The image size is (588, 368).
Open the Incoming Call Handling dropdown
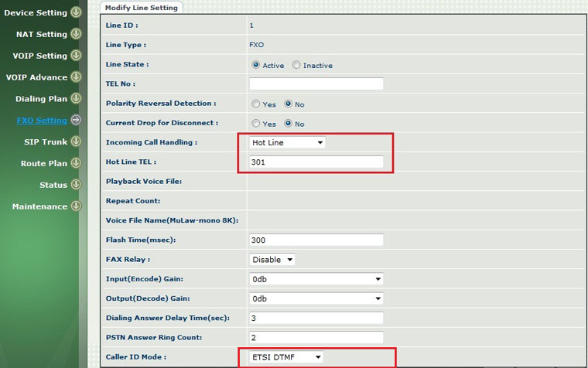click(287, 143)
